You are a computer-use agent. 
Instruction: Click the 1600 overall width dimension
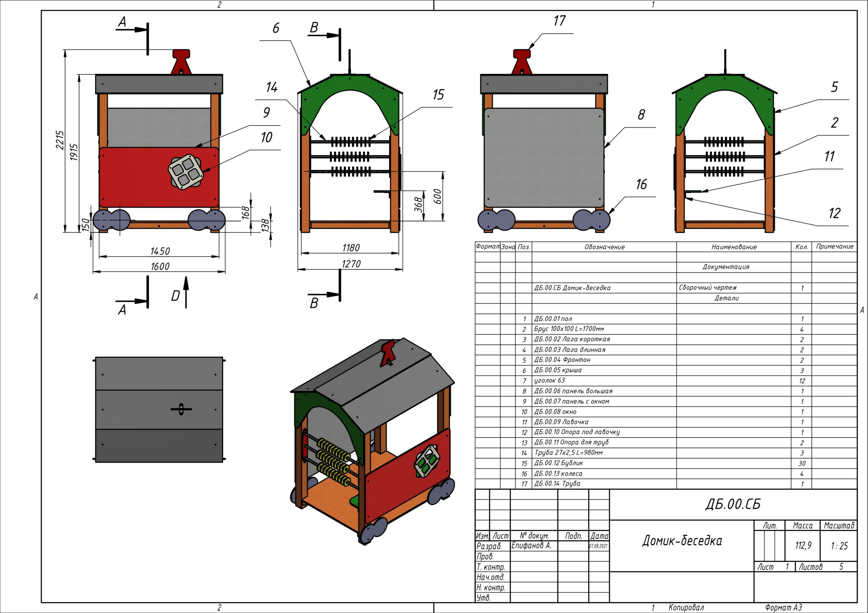tap(160, 266)
